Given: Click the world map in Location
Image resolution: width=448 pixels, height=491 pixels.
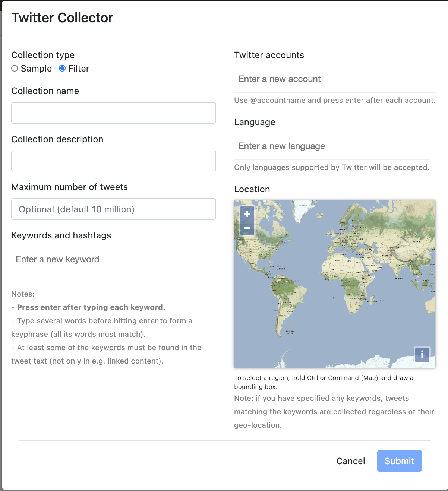Looking at the screenshot, I should point(335,284).
